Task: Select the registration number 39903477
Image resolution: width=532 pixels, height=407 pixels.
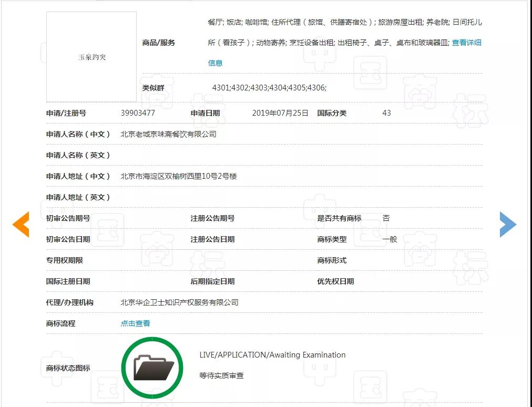Action: pos(138,113)
